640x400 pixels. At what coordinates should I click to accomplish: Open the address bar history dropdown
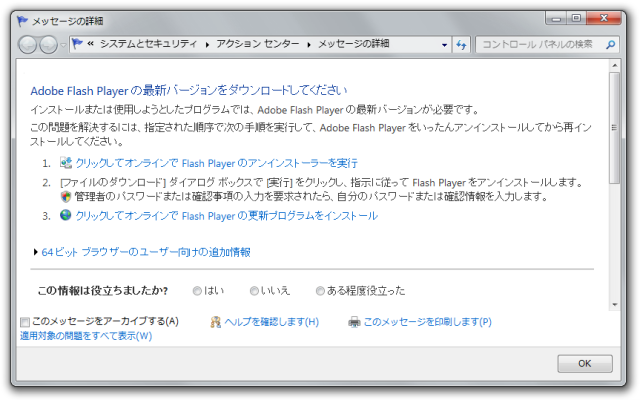[x=443, y=44]
